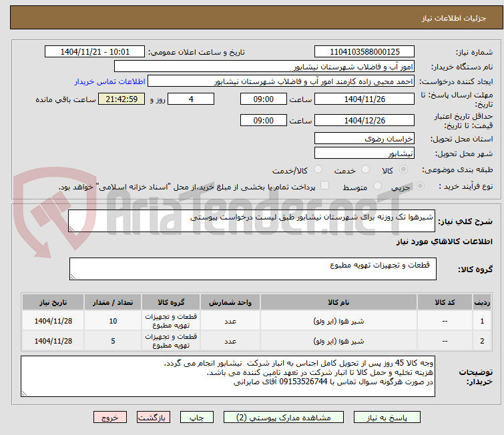Screen dimensions: 504x435
Task: Open 'اطلاعات تماس خریدار' link
Action: tap(110, 81)
